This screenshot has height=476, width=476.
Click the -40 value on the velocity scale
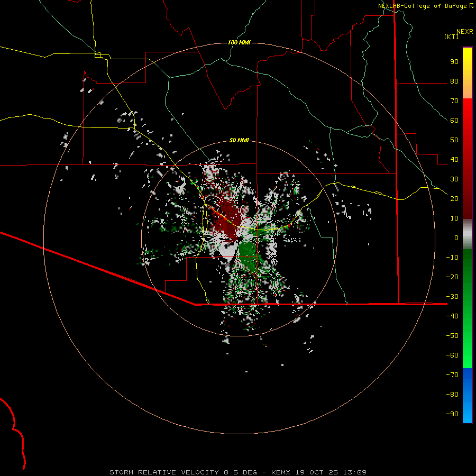pyautogui.click(x=452, y=316)
